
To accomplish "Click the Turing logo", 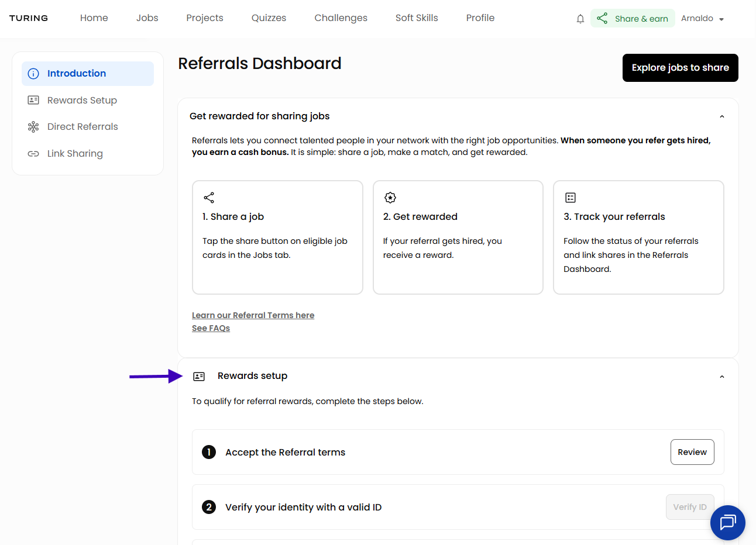I will point(29,18).
